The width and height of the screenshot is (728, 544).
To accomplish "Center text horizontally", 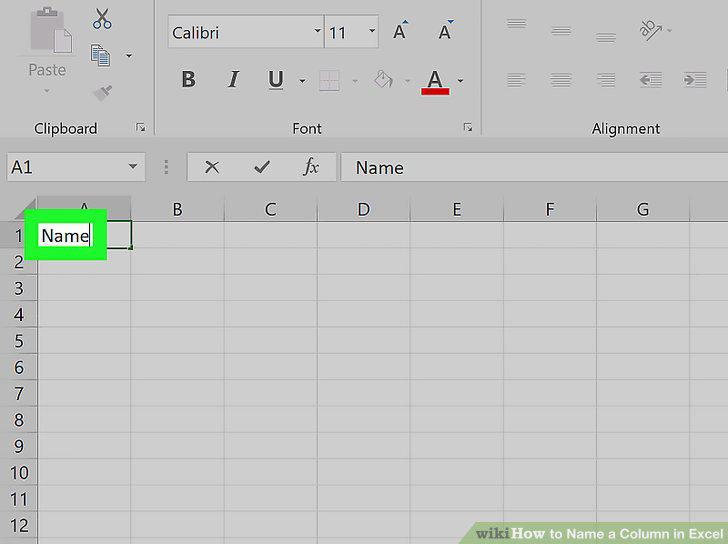I will (561, 80).
